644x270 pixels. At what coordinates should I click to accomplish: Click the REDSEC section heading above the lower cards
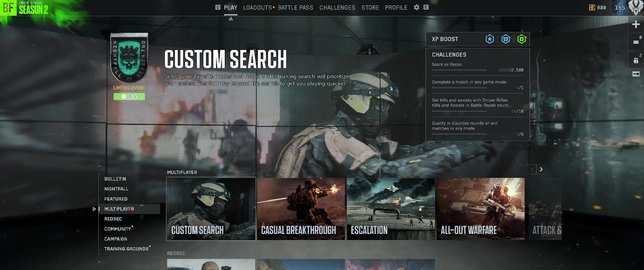[x=176, y=253]
